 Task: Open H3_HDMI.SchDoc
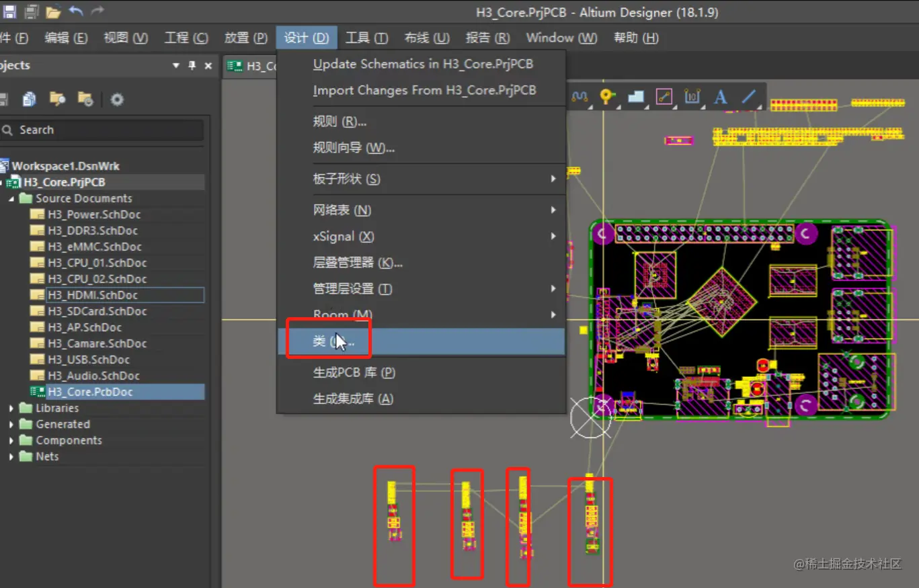(92, 295)
